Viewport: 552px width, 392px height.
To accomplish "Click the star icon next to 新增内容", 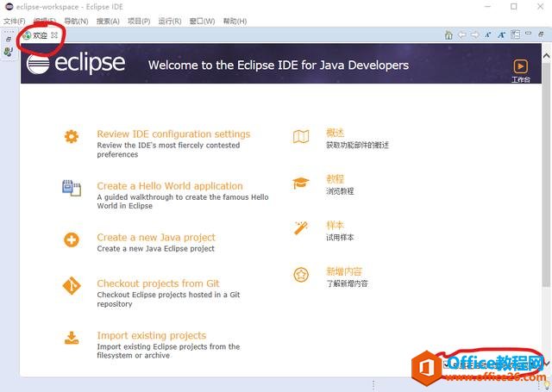I will [301, 275].
